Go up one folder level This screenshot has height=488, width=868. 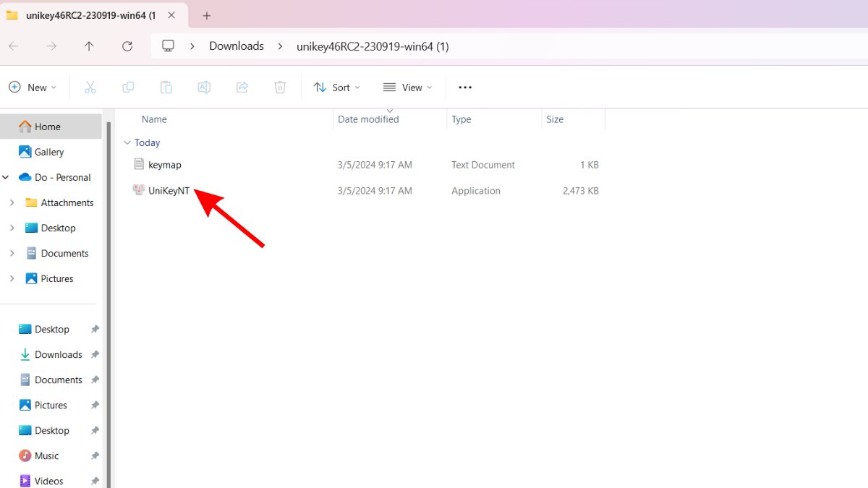tap(89, 46)
